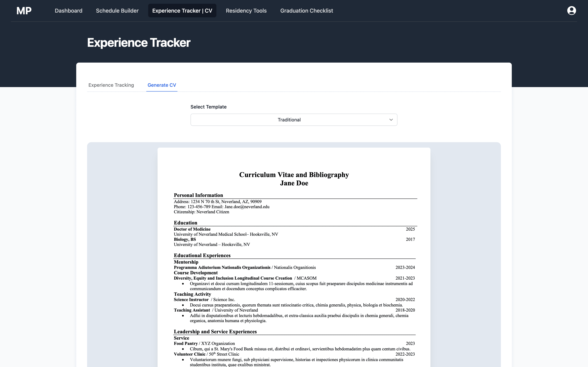Viewport: 588px width, 367px height.
Task: Switch to Experience Tracking tab
Action: [x=111, y=85]
